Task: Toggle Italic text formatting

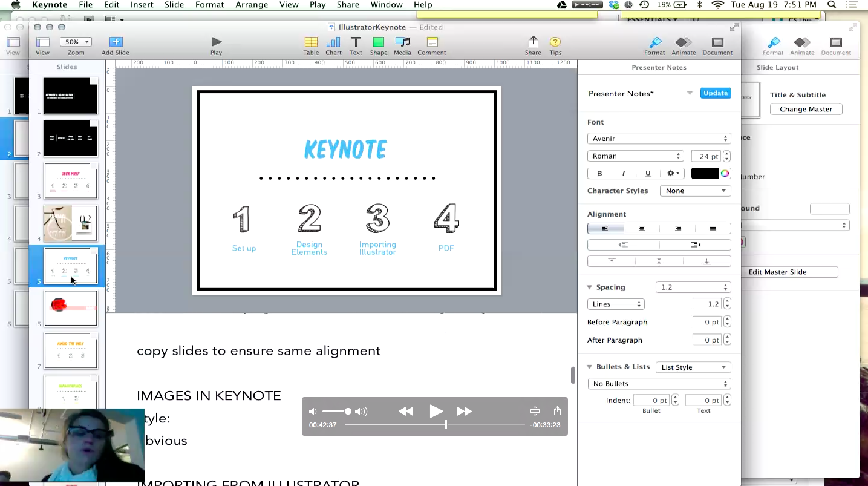Action: coord(624,173)
